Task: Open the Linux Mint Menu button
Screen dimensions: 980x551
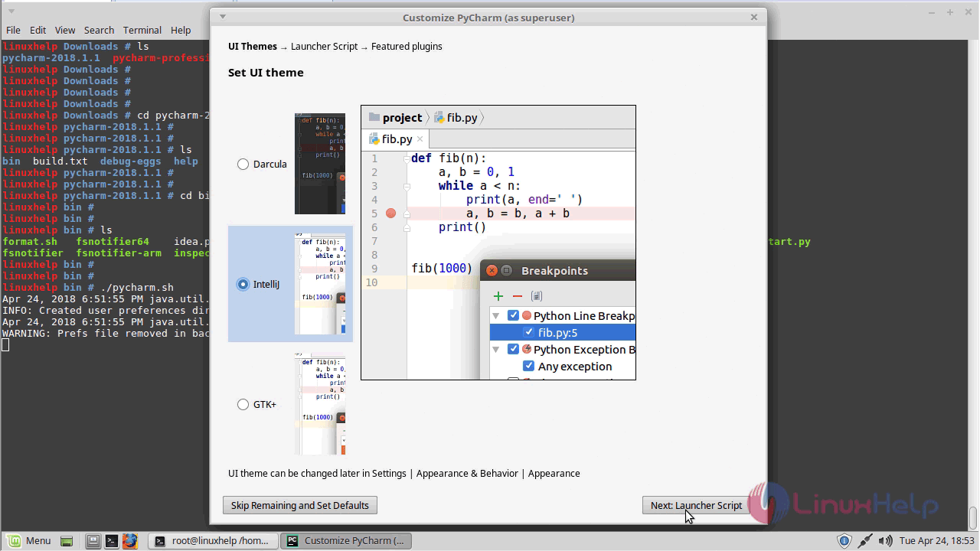Action: tap(28, 540)
